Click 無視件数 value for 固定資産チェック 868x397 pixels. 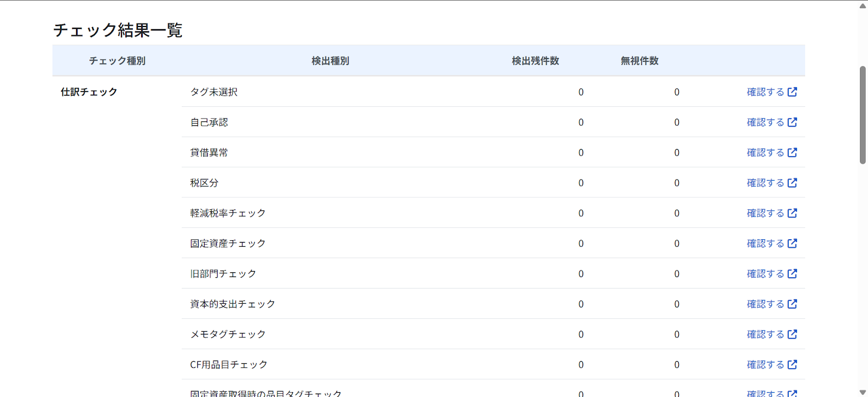click(x=676, y=244)
